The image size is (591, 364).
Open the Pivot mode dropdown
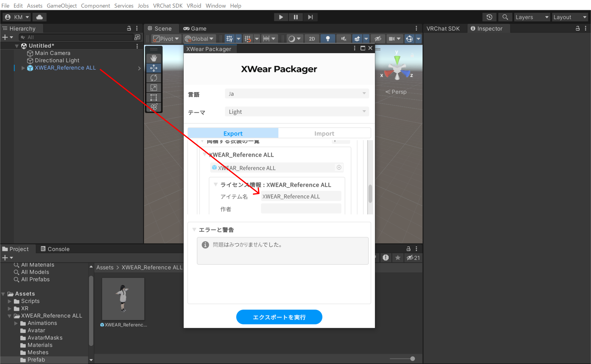point(166,39)
